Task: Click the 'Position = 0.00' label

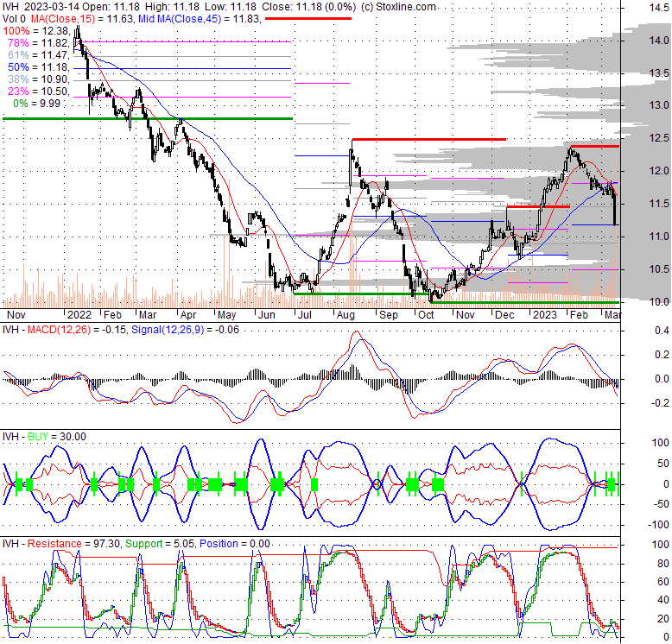Action: pyautogui.click(x=235, y=544)
